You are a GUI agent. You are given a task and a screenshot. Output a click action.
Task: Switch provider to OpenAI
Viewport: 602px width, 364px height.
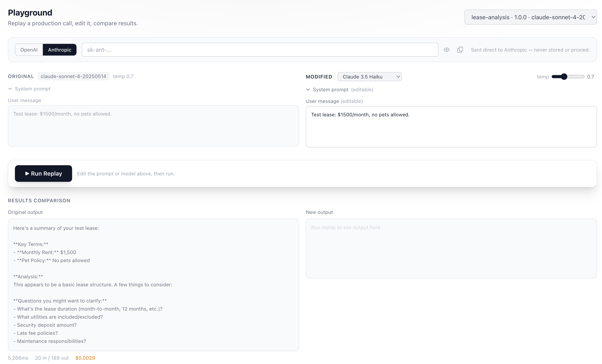coord(29,49)
